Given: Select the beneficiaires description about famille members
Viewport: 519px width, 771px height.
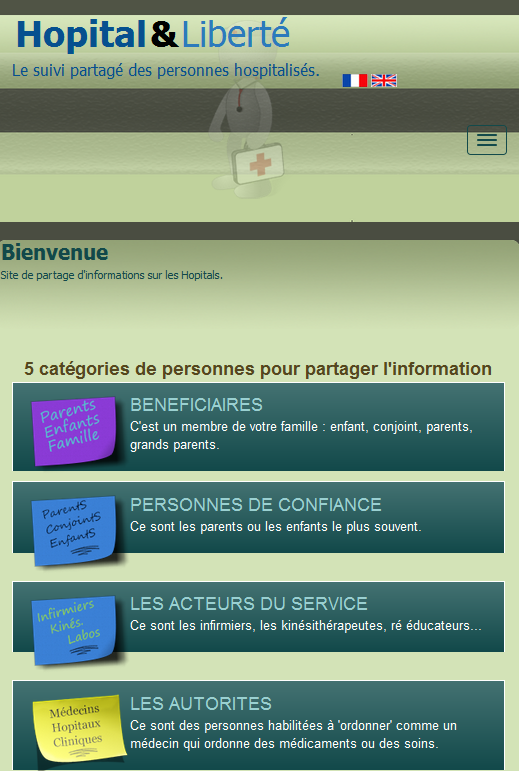Looking at the screenshot, I should (301, 436).
